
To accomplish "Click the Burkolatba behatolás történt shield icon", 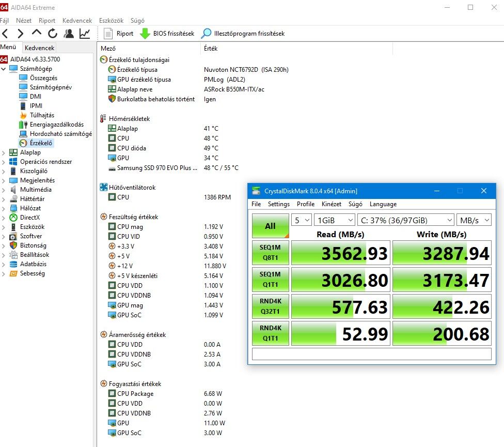I will [112, 99].
